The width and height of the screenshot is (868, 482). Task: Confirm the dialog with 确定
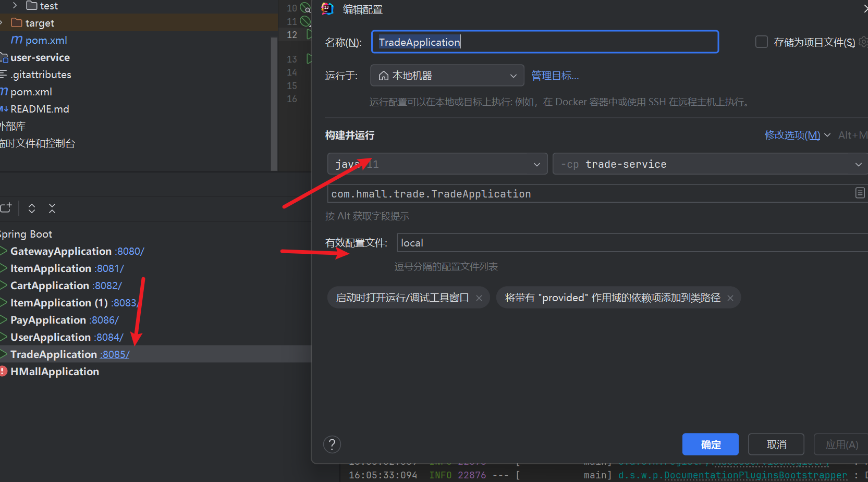pos(711,444)
